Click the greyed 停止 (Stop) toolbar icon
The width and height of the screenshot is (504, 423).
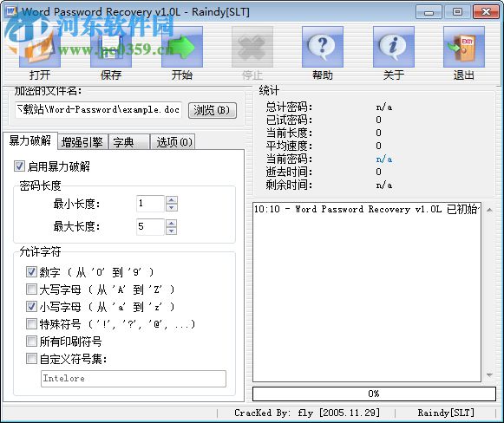pos(252,47)
